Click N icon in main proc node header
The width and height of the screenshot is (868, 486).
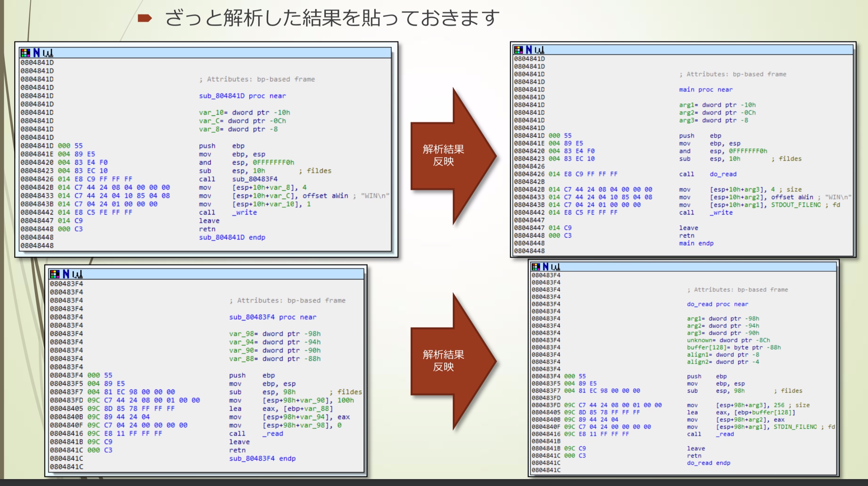[x=529, y=50]
